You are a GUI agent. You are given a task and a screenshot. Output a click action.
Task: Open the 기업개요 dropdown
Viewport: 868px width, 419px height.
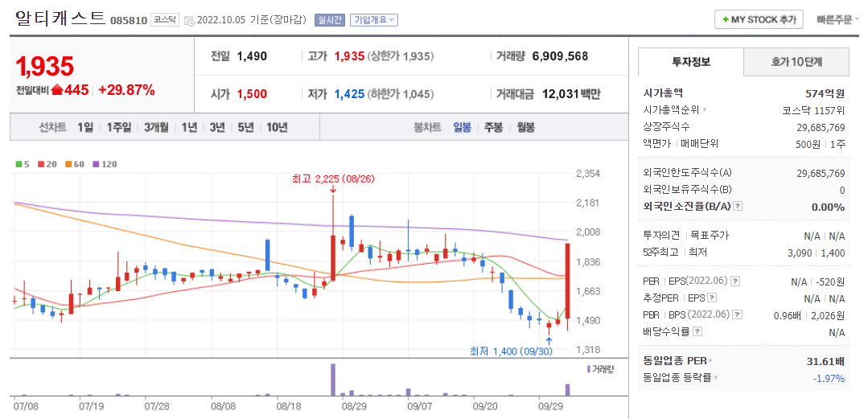(373, 20)
